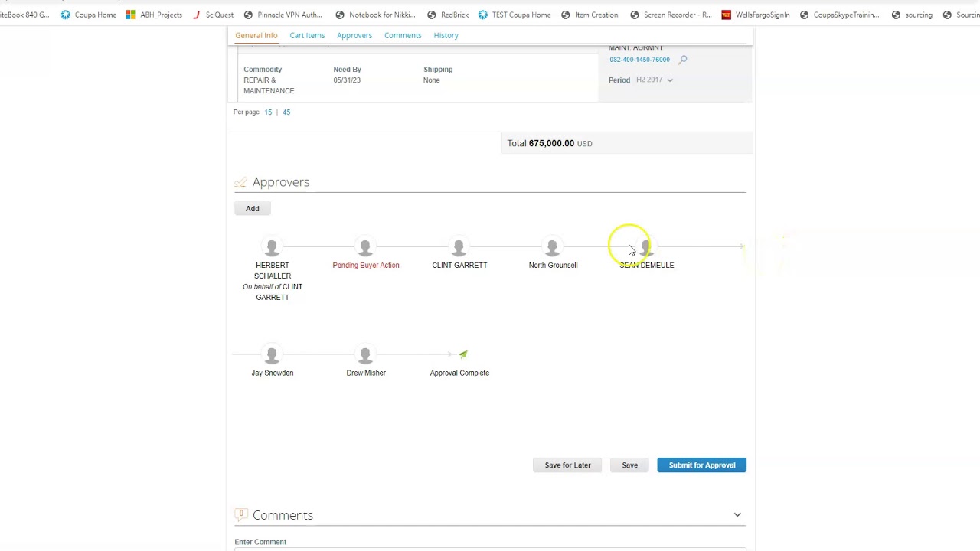Open the WellsFargoSignIn bookmark
The width and height of the screenshot is (980, 551).
point(756,15)
